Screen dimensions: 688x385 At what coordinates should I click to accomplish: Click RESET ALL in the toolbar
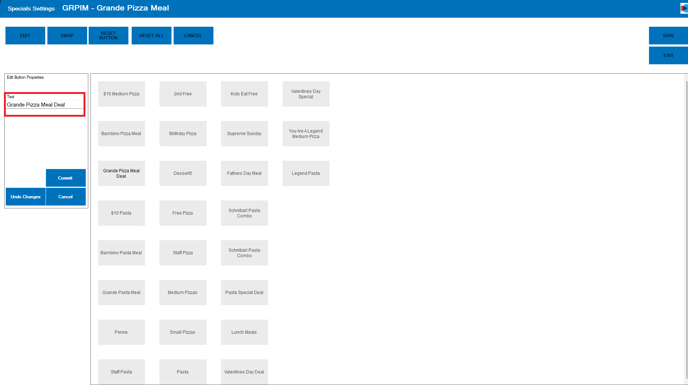151,36
